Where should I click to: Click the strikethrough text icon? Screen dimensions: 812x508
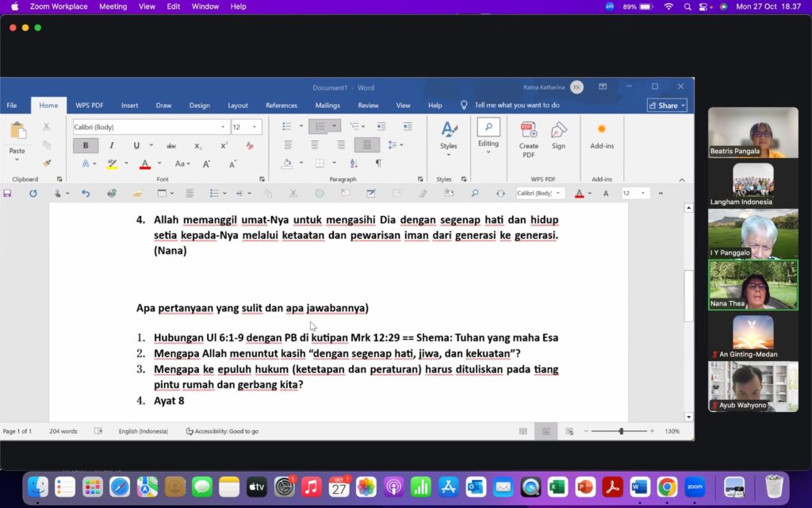(x=171, y=145)
